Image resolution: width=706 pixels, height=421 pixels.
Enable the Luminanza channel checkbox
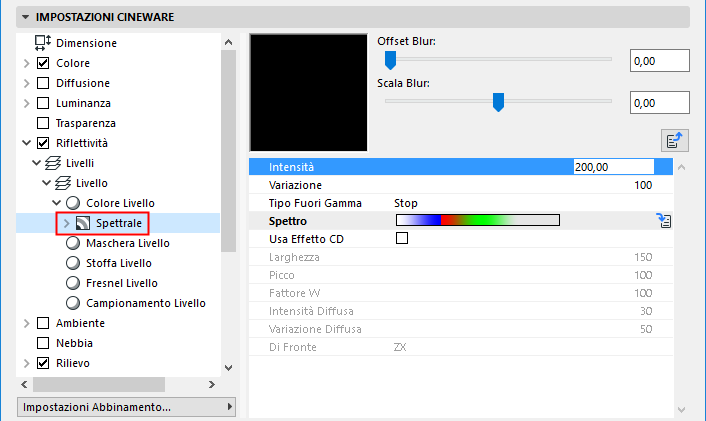point(43,103)
